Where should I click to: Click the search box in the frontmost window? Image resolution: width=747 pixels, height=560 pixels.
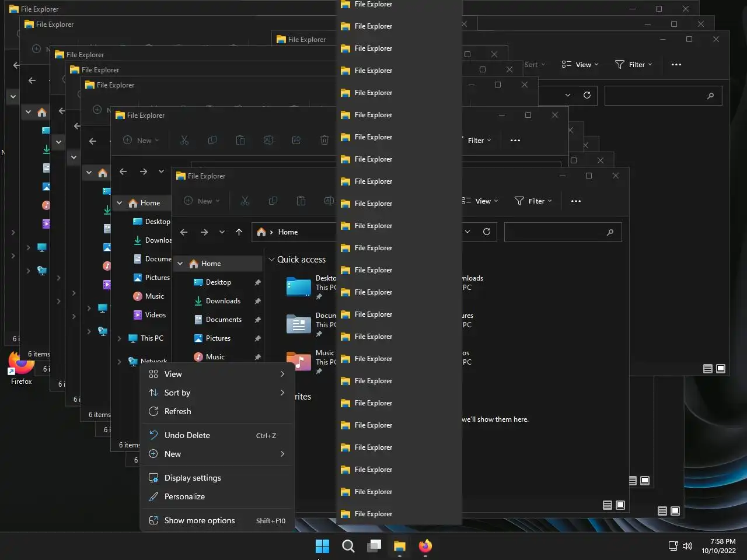[563, 232]
